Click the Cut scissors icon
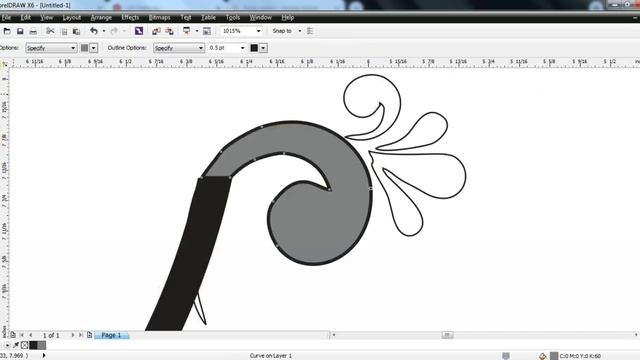The image size is (640, 360). pos(50,31)
